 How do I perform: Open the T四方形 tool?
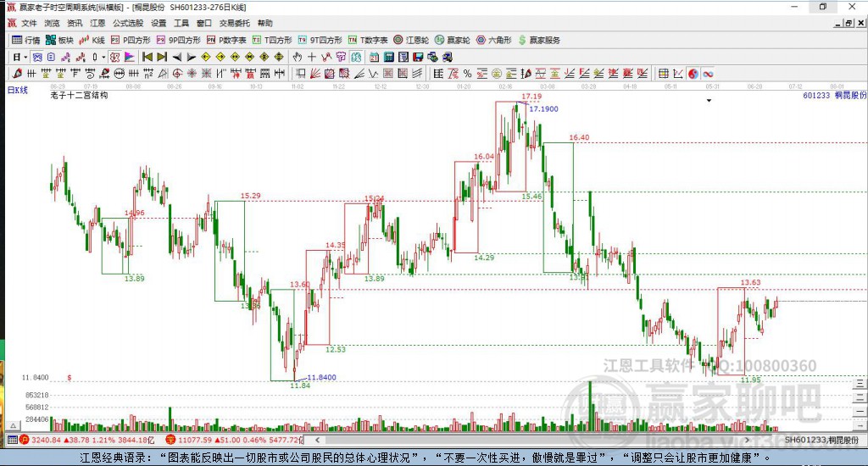coord(272,40)
